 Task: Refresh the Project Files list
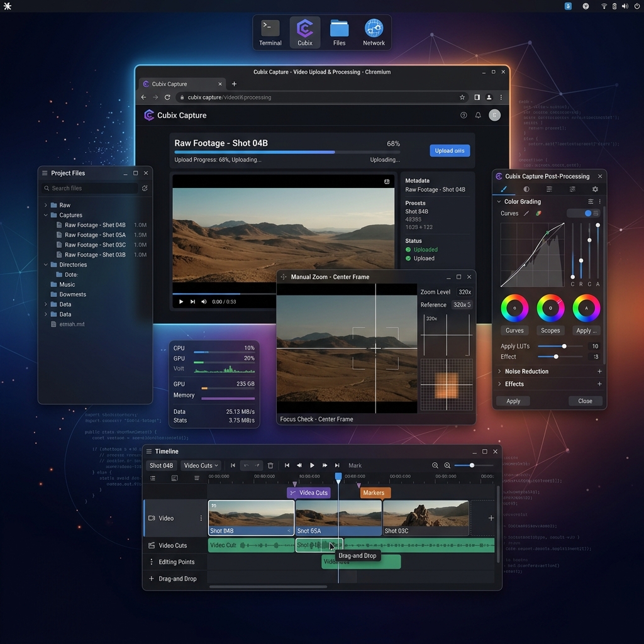click(x=145, y=188)
